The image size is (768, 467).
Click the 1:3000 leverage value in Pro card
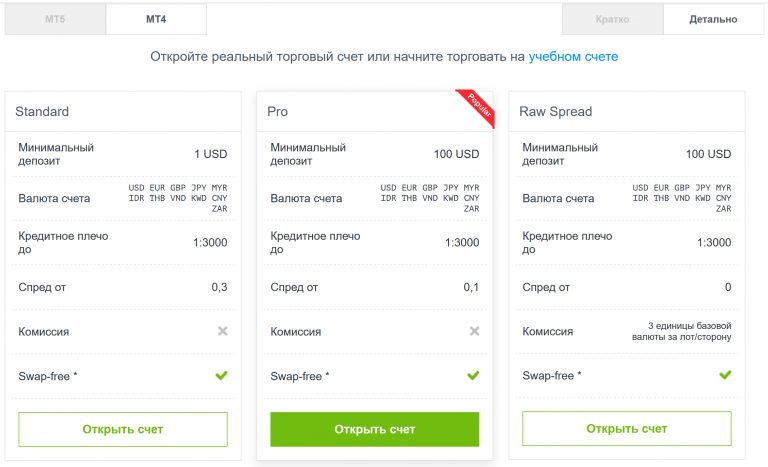coord(462,243)
